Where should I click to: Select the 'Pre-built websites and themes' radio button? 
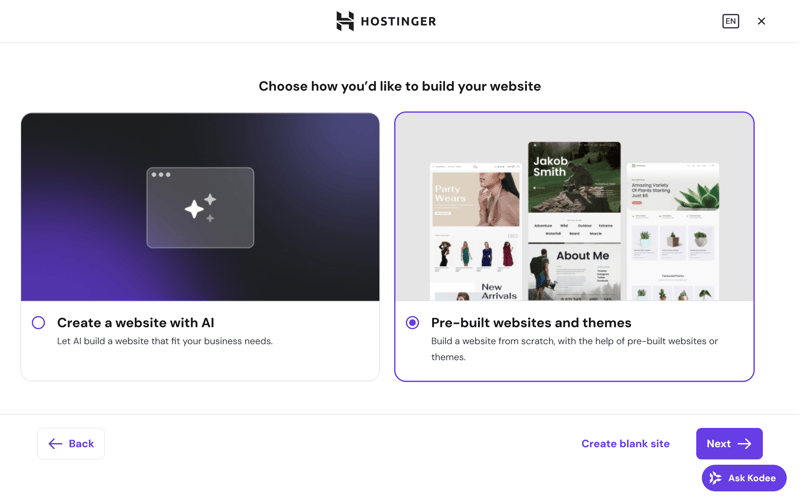pyautogui.click(x=412, y=323)
